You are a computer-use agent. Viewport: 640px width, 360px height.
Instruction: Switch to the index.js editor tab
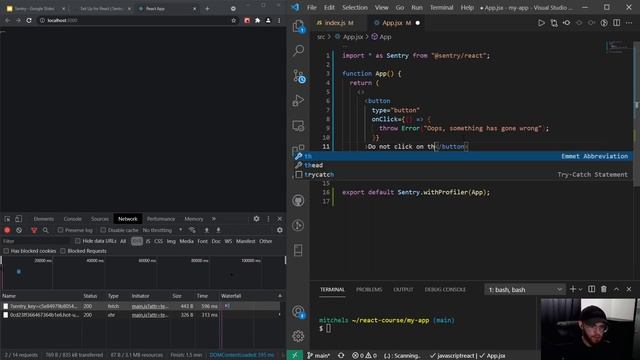click(x=335, y=23)
